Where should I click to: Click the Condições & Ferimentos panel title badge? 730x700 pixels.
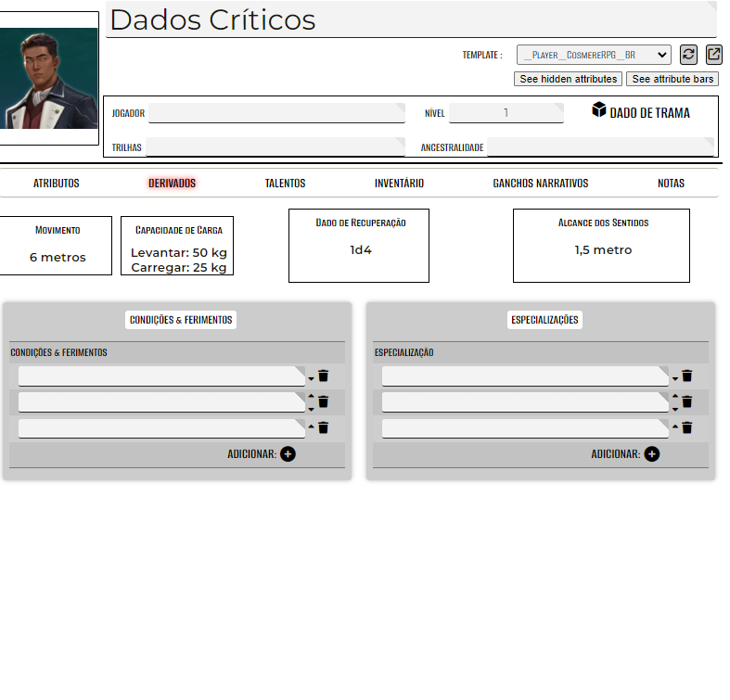click(181, 320)
